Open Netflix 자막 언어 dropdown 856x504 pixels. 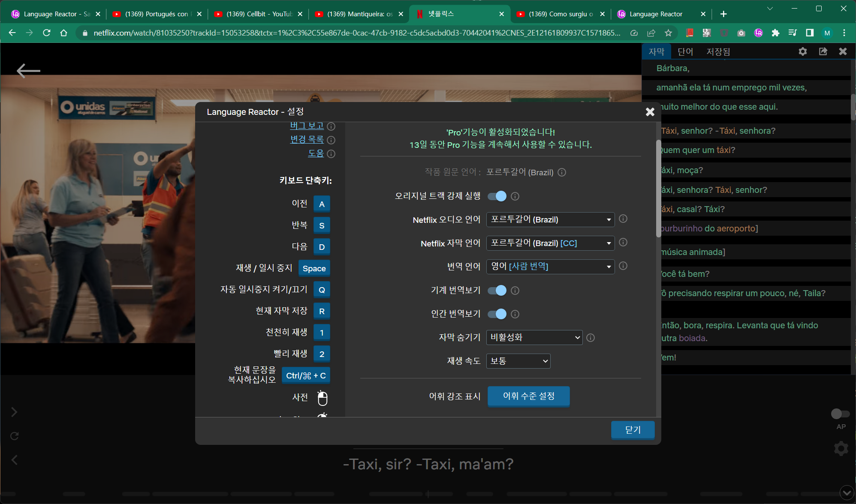[x=550, y=243]
